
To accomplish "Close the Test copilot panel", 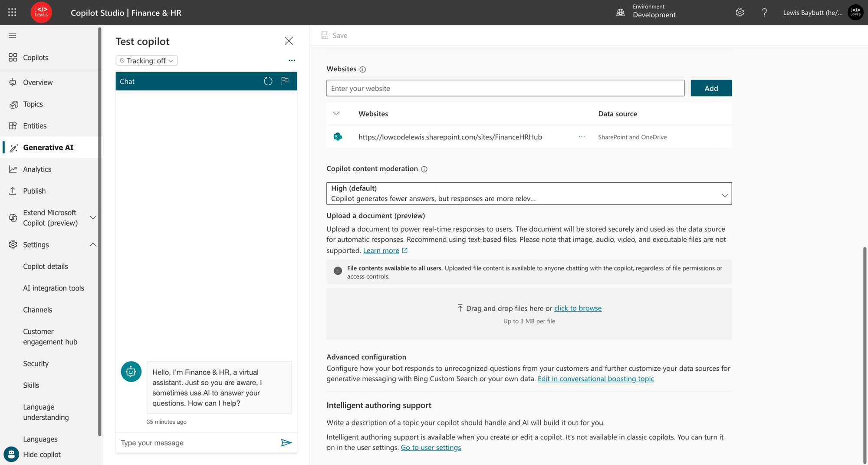I will [289, 41].
